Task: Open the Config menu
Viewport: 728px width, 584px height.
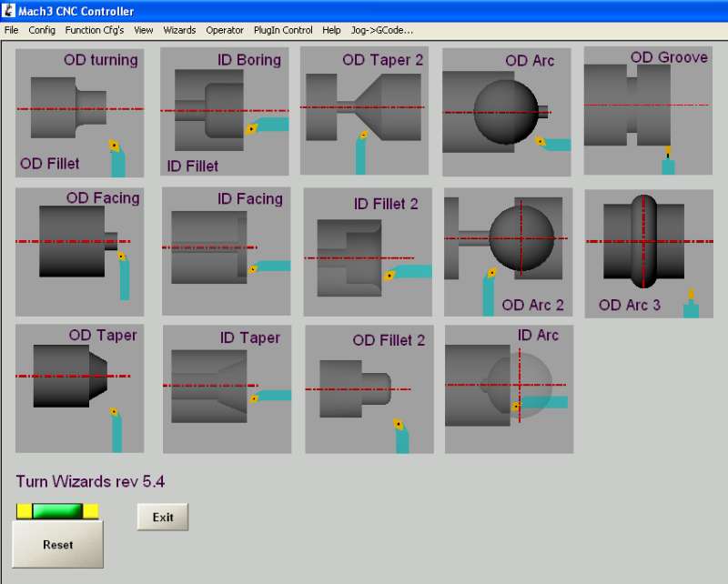Action: (x=42, y=30)
